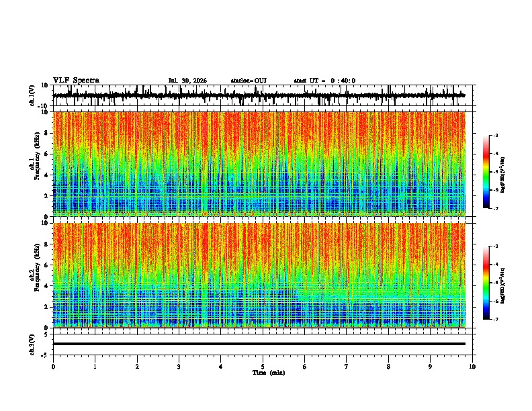Click the "-7" label on ch.2 colorbar
The height and width of the screenshot is (411, 532).
click(x=496, y=319)
